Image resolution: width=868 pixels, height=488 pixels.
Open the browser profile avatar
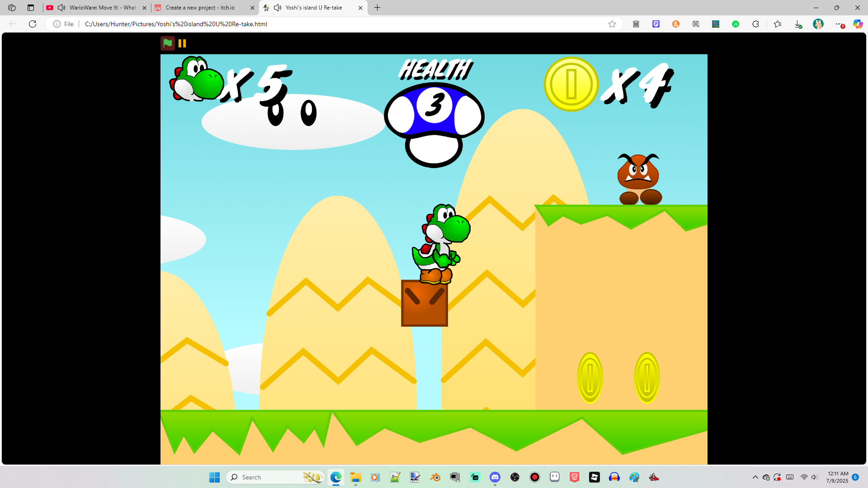818,24
